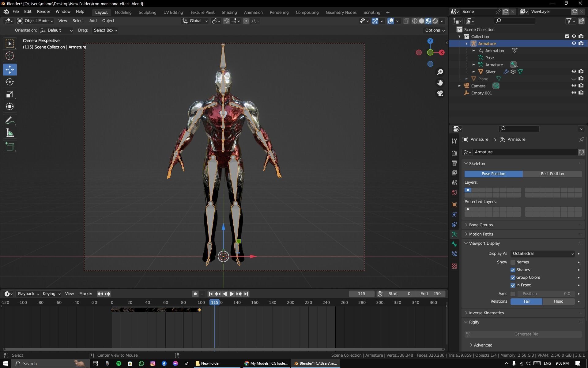This screenshot has width=588, height=368.
Task: Enable the Axes checkbox
Action: (x=513, y=294)
